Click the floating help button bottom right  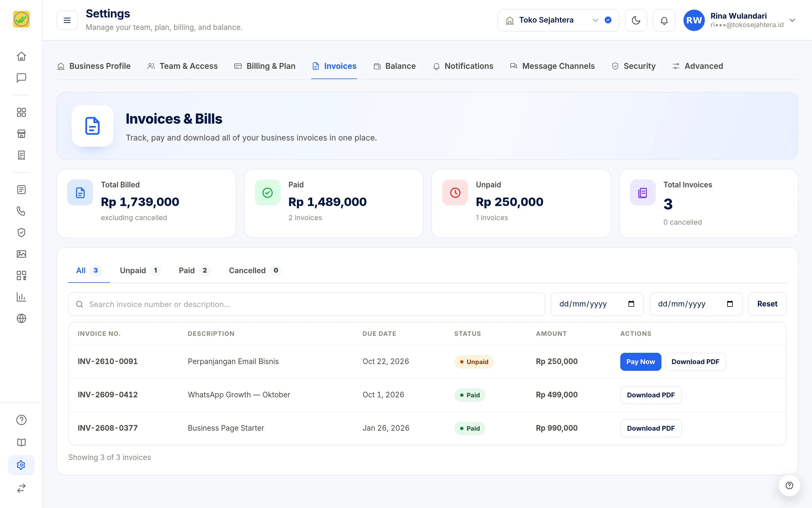789,485
